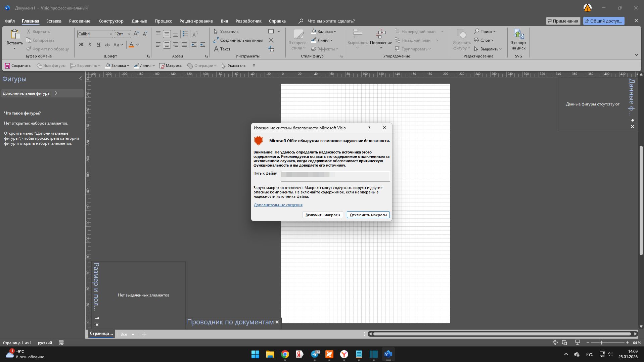Toggle bold (Ж) formatting

[x=81, y=45]
